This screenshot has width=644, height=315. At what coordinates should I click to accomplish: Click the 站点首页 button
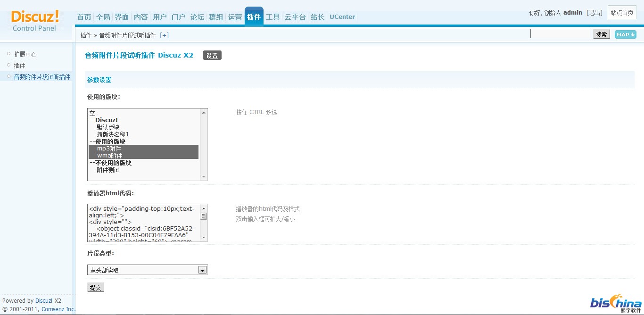point(622,13)
